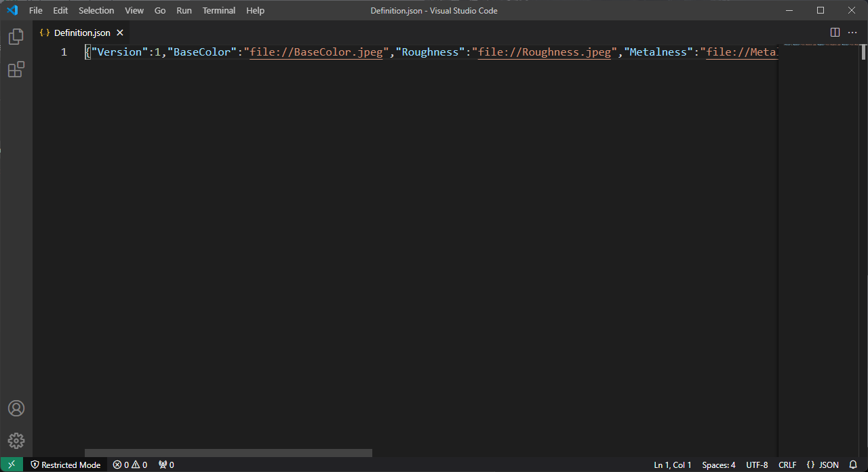Open the Terminal menu
This screenshot has width=868, height=472.
click(219, 10)
